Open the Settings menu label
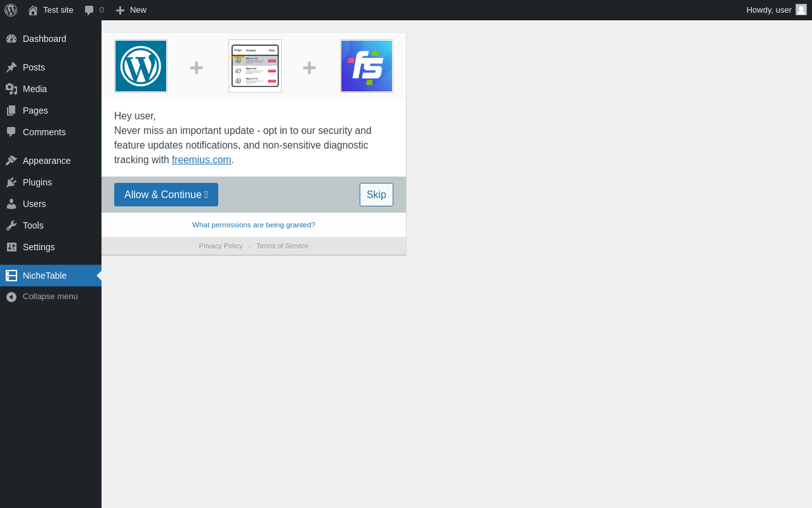Viewport: 812px width, 508px height. click(39, 247)
